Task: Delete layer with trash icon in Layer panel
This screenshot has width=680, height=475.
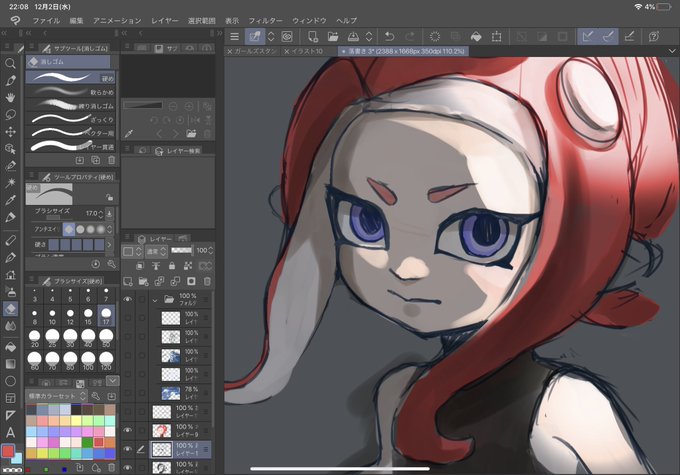Action: point(207,282)
